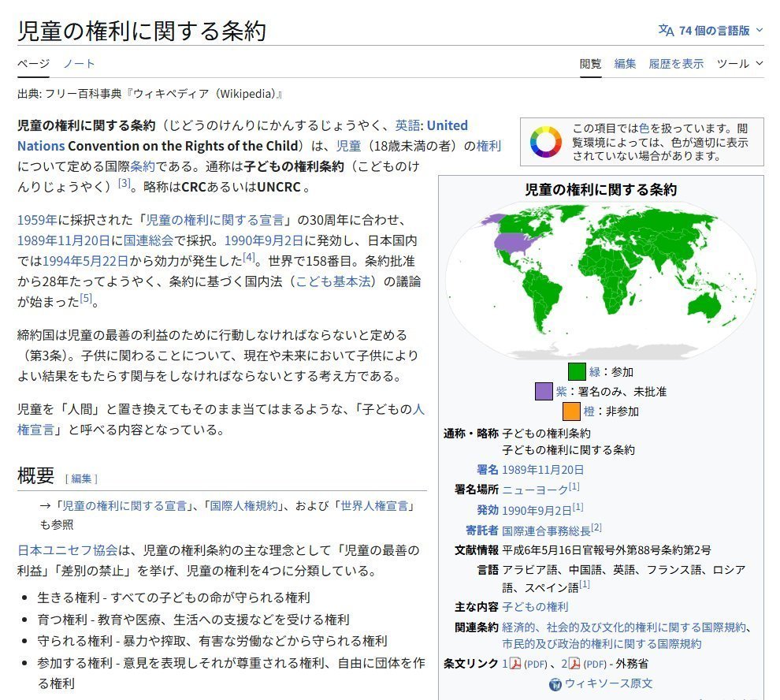Follow the 国連総会 link

[x=148, y=240]
